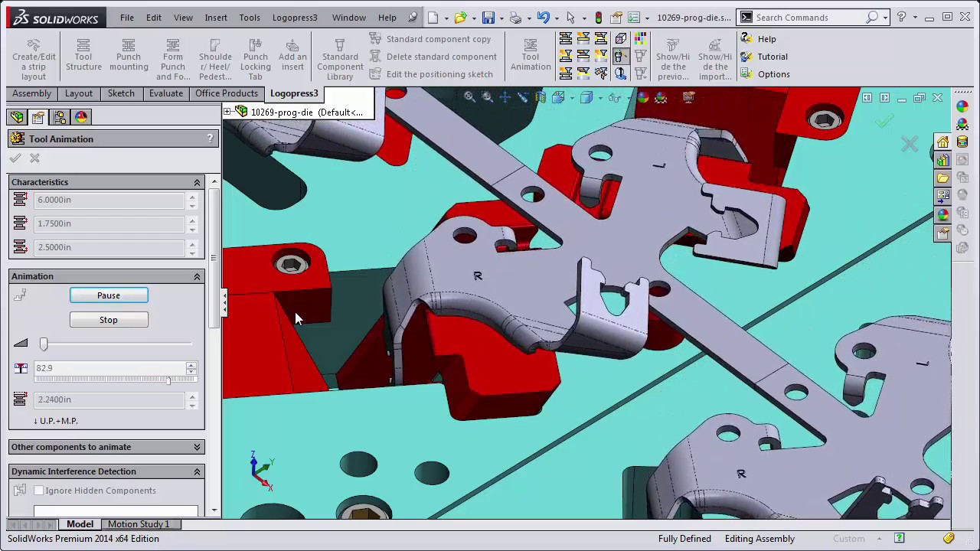
Task: Click the Open folder icon
Action: [x=460, y=18]
